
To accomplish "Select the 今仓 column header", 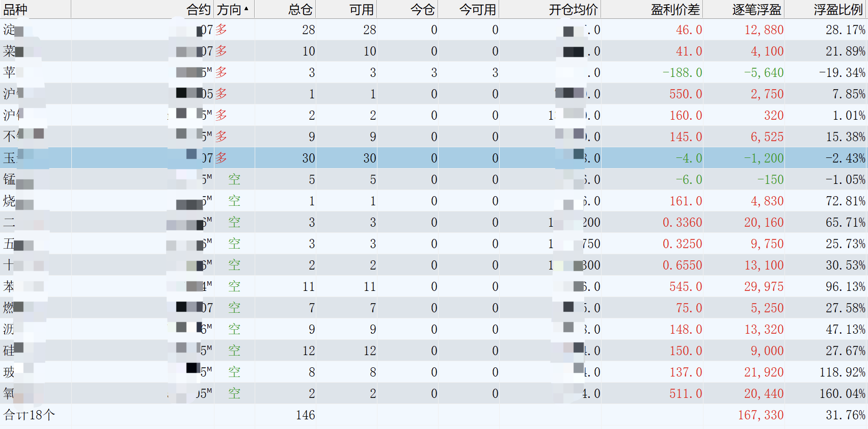I will pos(422,10).
